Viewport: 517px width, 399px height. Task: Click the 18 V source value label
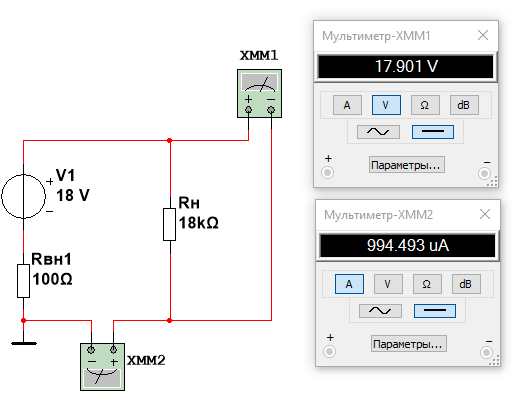(73, 195)
